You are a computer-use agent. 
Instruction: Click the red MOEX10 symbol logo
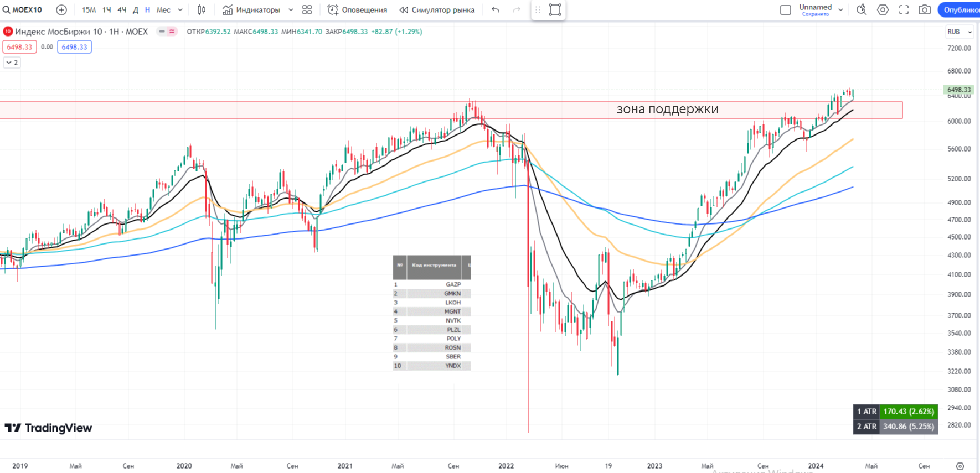tap(8, 32)
